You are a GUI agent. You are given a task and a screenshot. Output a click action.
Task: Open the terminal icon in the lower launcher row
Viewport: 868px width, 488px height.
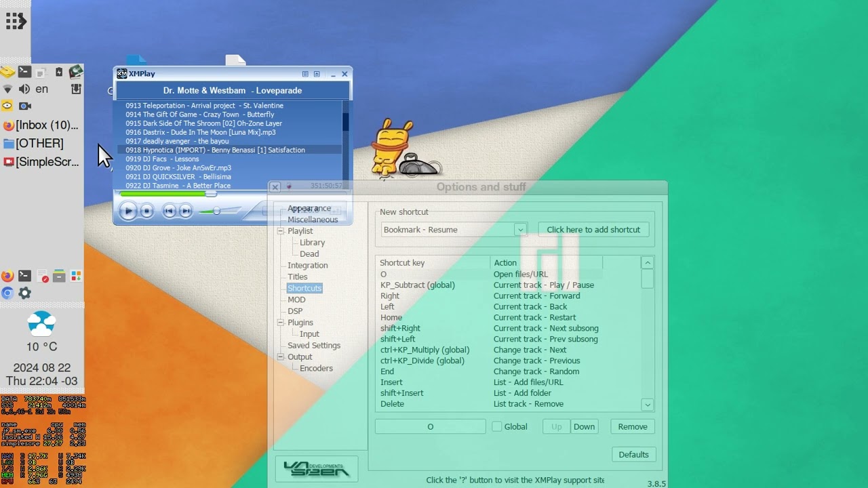(24, 276)
